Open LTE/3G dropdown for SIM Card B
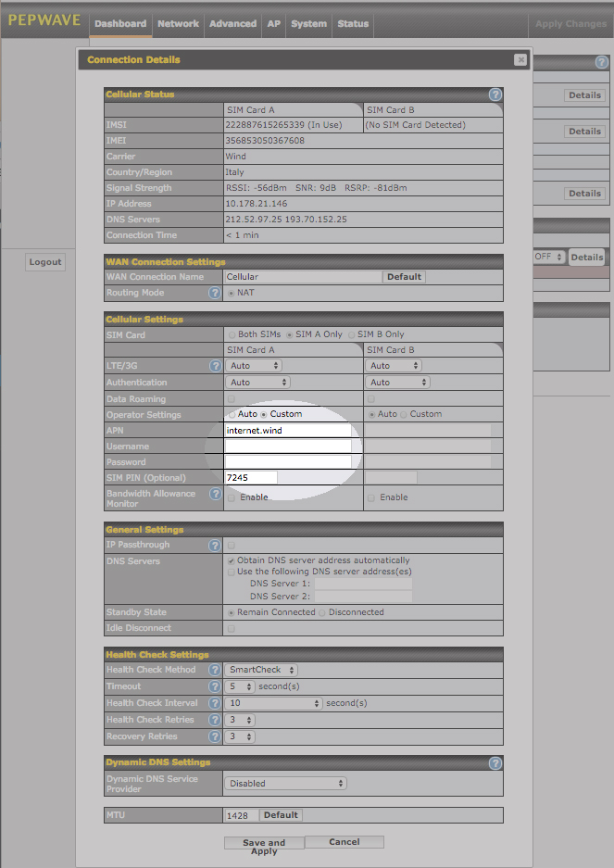Viewport: 614px width, 868px height. [x=394, y=366]
